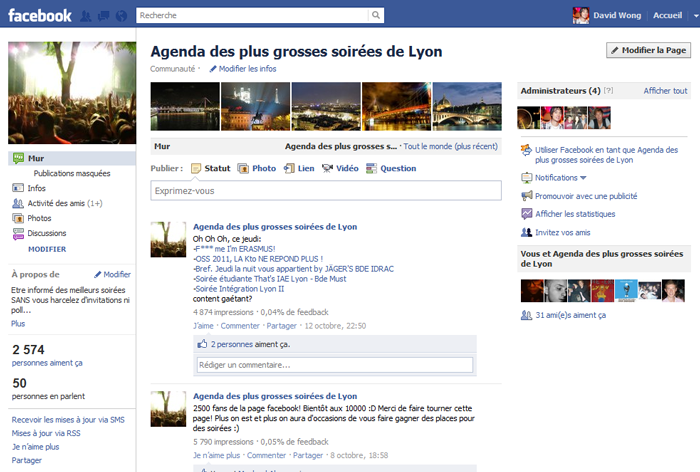Select Infos in left sidebar
Viewport: 700px width, 472px height.
(36, 188)
